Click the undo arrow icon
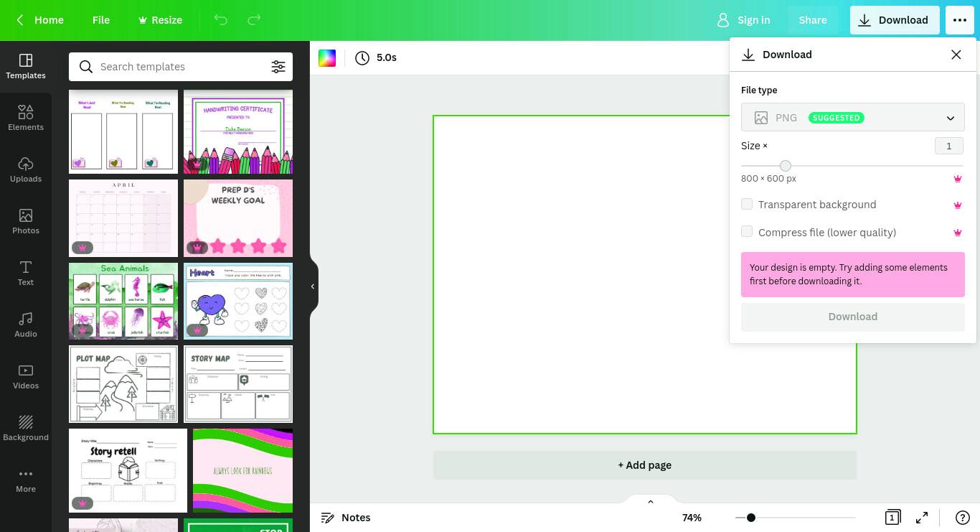 [221, 20]
